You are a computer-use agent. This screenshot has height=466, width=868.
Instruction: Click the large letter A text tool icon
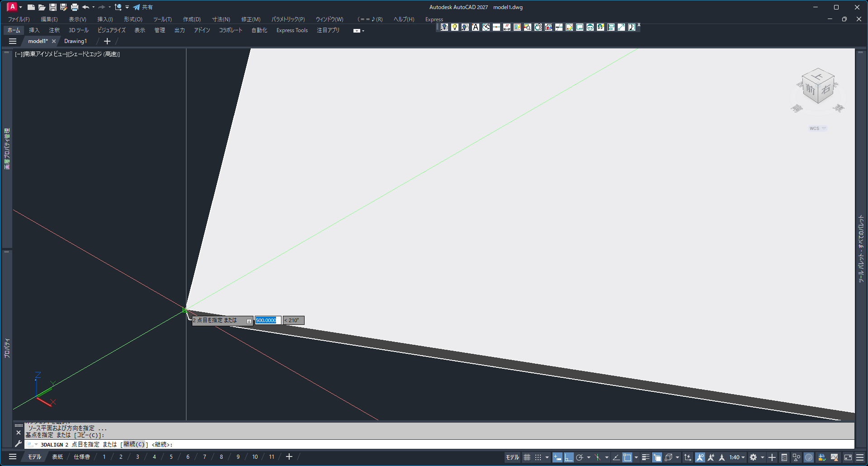coord(475,27)
